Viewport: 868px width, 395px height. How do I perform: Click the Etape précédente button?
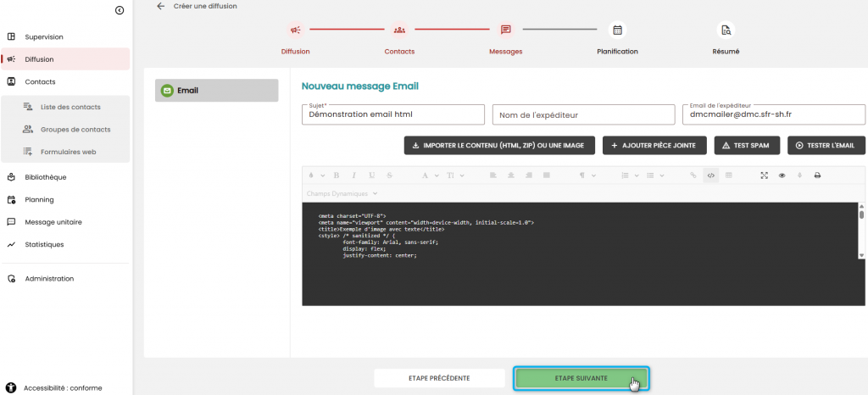(x=440, y=378)
